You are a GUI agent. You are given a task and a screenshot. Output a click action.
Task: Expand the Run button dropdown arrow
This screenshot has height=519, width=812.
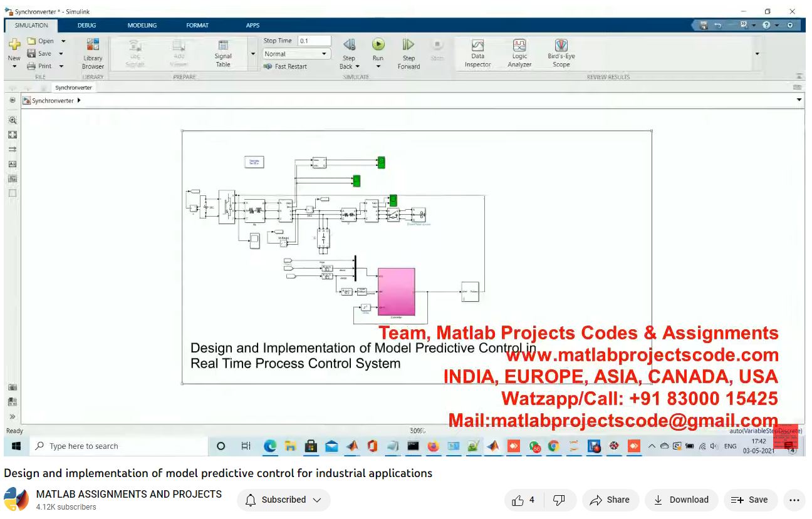click(378, 66)
